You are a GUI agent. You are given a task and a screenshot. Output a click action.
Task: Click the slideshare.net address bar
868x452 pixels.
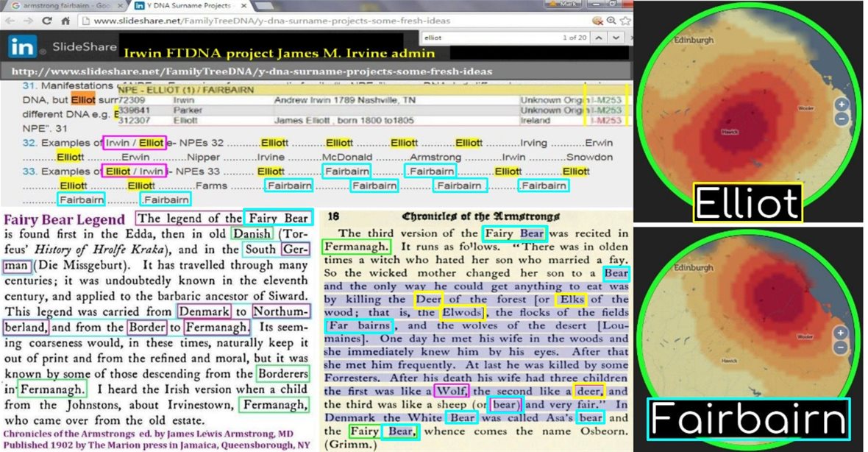pyautogui.click(x=331, y=21)
